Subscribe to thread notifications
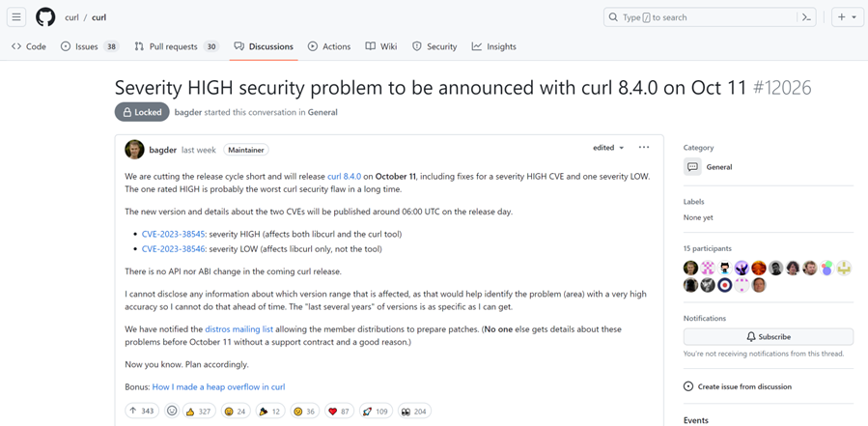The image size is (868, 426). 769,337
